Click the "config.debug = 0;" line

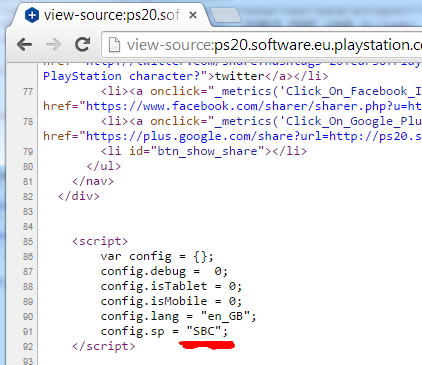(x=164, y=271)
